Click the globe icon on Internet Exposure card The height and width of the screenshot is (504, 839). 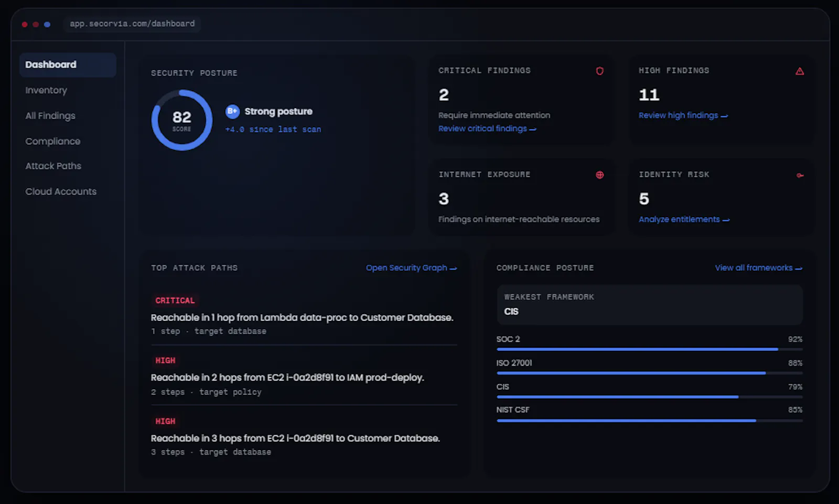pyautogui.click(x=599, y=175)
